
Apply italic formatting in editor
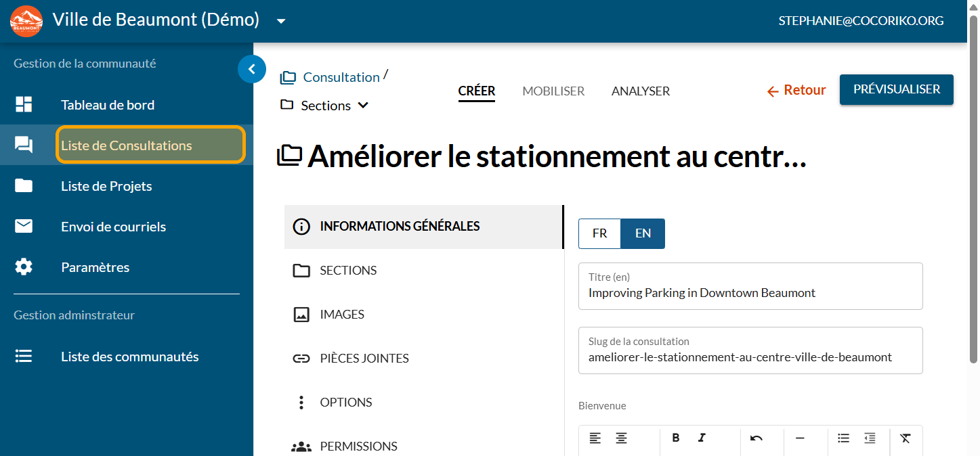[702, 438]
